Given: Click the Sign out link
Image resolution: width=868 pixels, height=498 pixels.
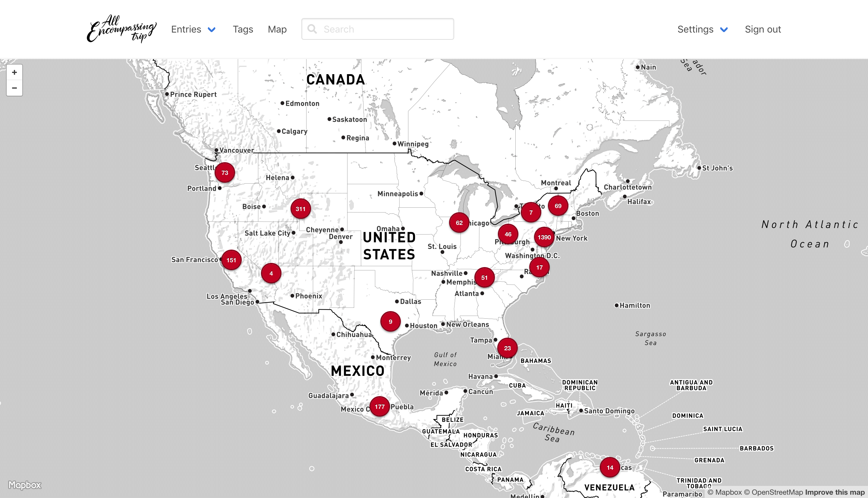Looking at the screenshot, I should coord(763,30).
